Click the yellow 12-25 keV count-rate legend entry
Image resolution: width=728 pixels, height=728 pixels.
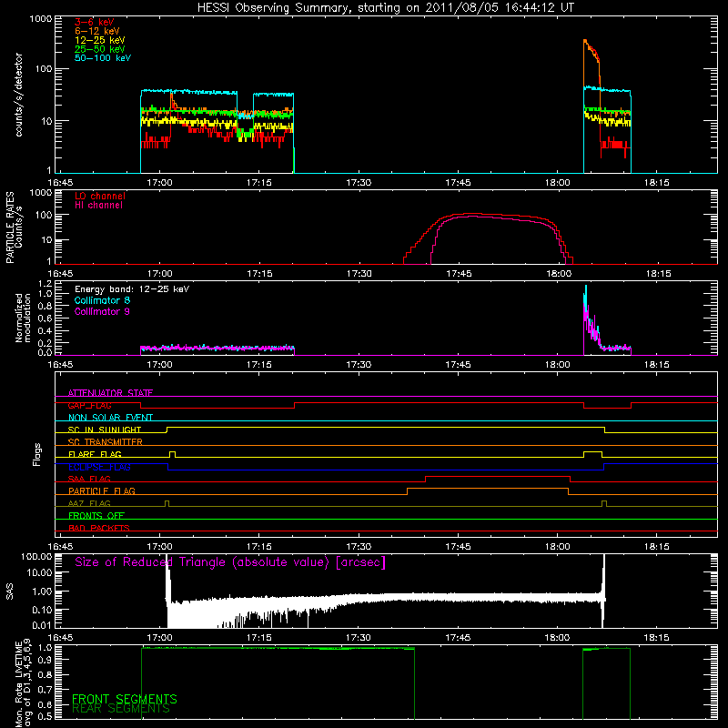(x=100, y=40)
